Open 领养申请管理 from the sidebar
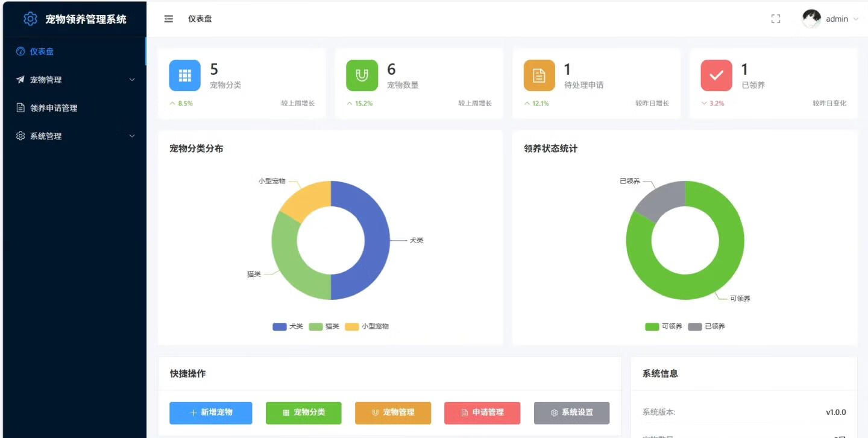This screenshot has width=868, height=438. (x=54, y=108)
